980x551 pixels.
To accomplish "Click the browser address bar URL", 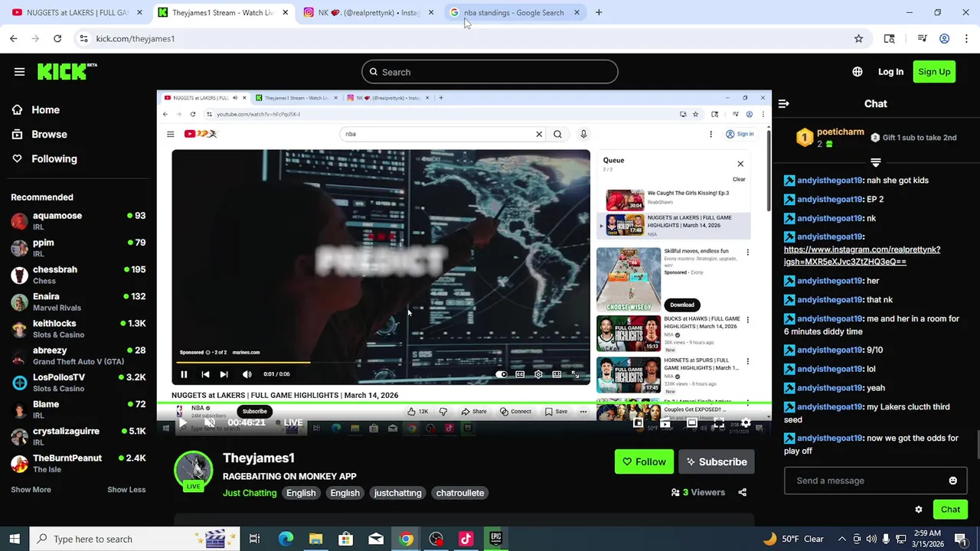I will (136, 38).
